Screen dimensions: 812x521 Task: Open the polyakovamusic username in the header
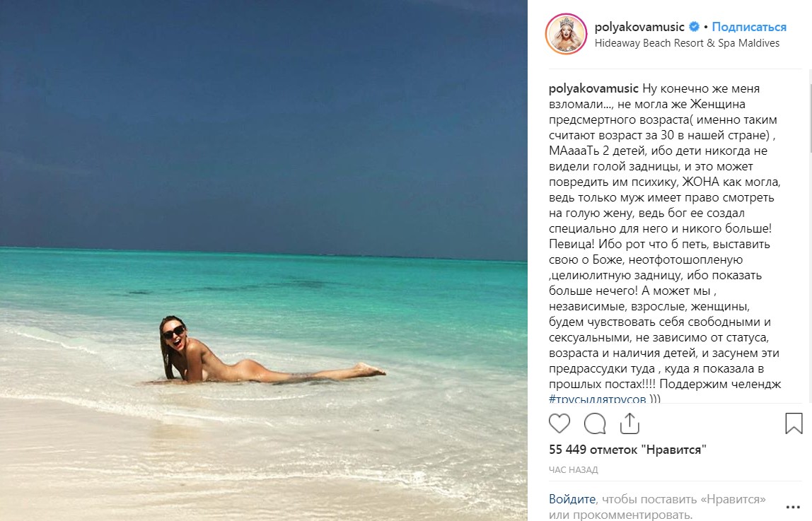click(639, 27)
